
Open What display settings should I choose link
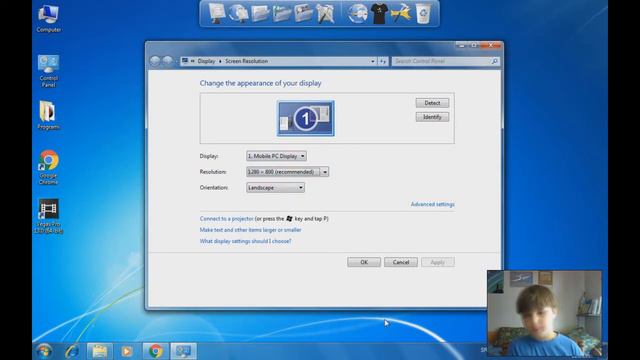(x=245, y=241)
